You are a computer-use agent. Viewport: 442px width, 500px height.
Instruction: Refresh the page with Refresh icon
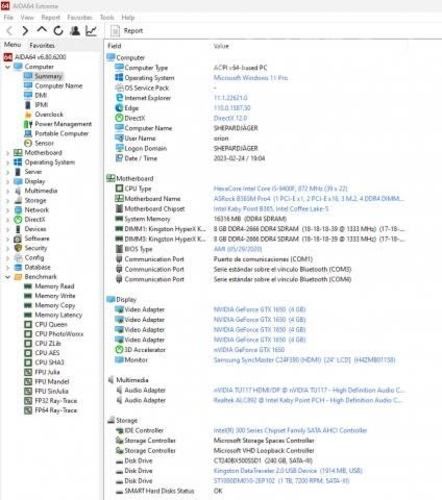coord(58,31)
